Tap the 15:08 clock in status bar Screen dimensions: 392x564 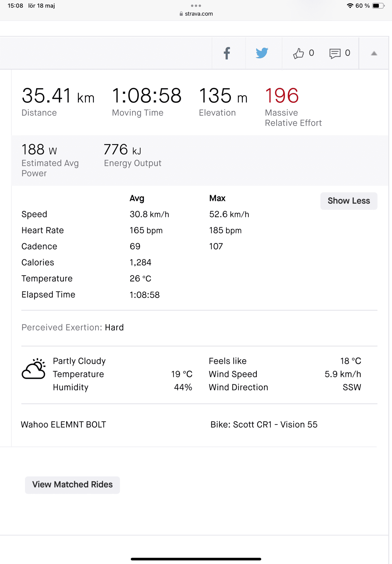(15, 6)
